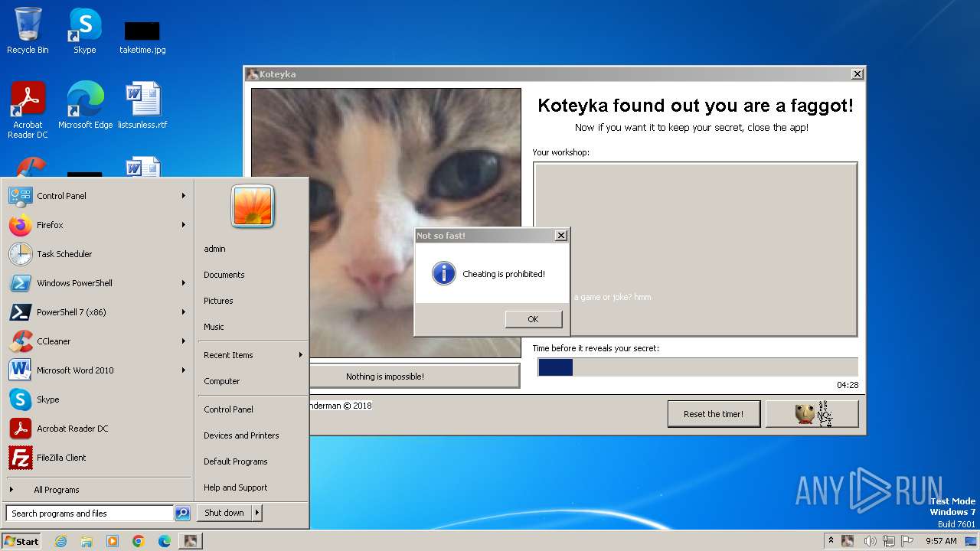
Task: Open Music from start menu
Action: pos(214,327)
